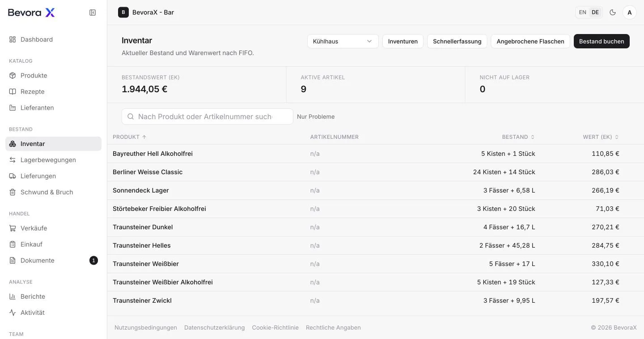Sort by the Bestand column header

(518, 137)
